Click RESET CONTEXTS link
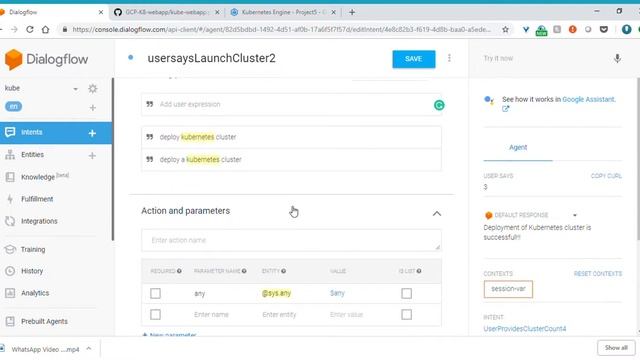640x360 pixels. (598, 273)
